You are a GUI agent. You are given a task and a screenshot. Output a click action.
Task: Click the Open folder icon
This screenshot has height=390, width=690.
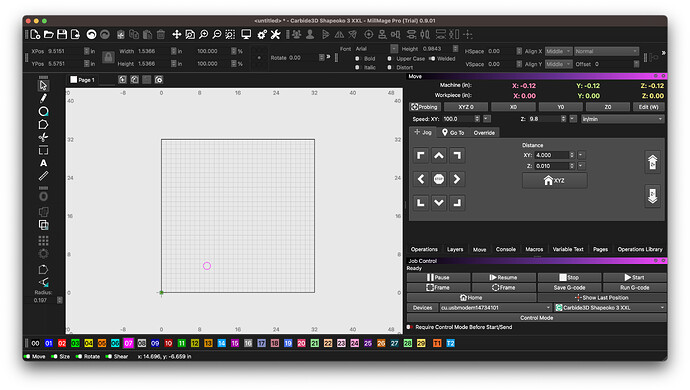[x=48, y=34]
